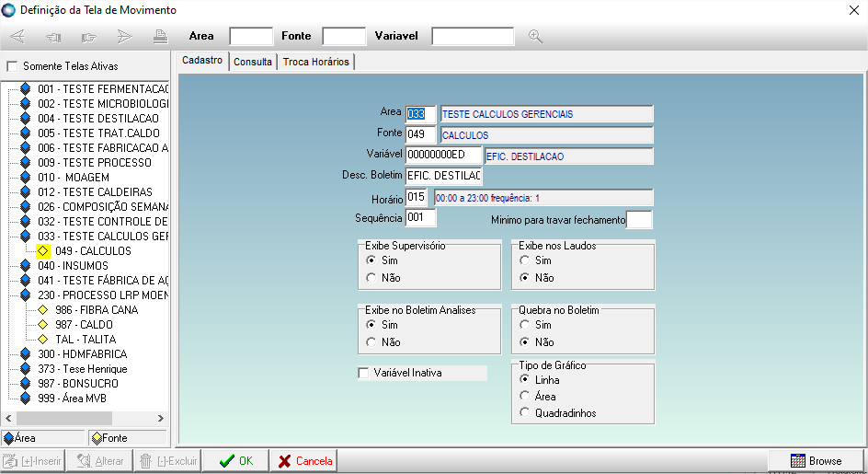Viewport: 868px width, 474px height.
Task: Open the Cadastro tab
Action: point(202,61)
